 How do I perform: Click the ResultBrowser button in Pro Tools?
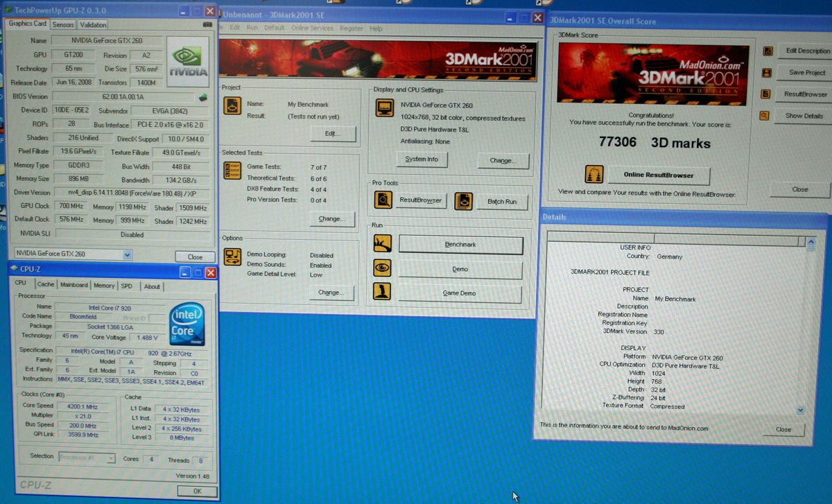click(421, 200)
